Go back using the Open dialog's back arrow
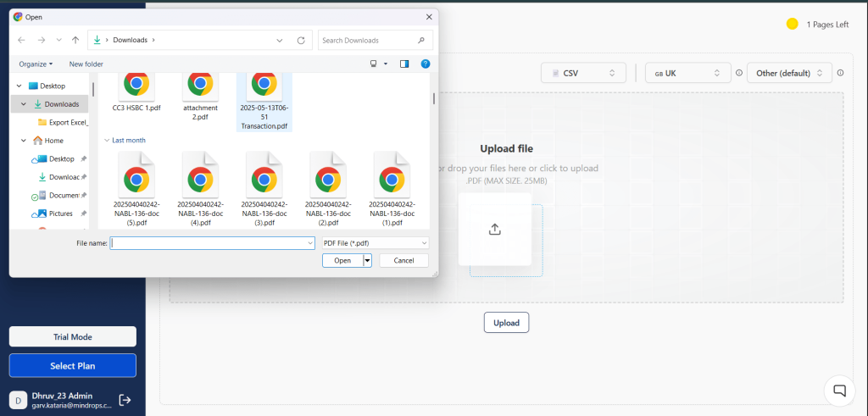This screenshot has height=416, width=868. tap(21, 41)
